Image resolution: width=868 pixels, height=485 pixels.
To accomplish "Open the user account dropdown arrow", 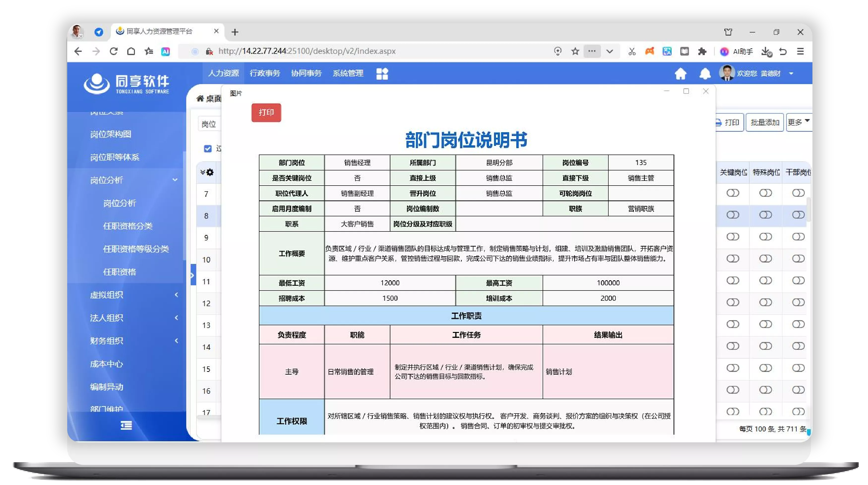I will point(791,73).
